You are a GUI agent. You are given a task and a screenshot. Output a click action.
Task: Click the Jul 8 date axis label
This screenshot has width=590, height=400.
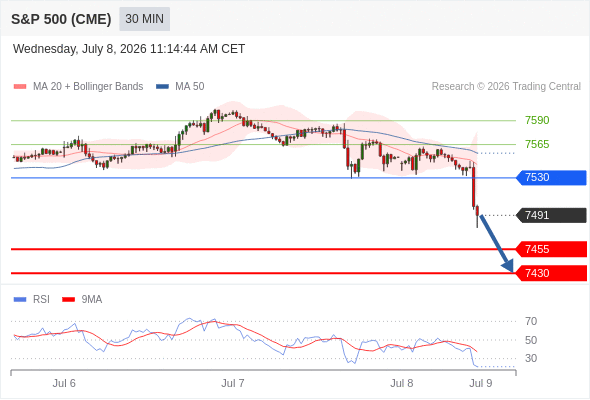(x=401, y=383)
